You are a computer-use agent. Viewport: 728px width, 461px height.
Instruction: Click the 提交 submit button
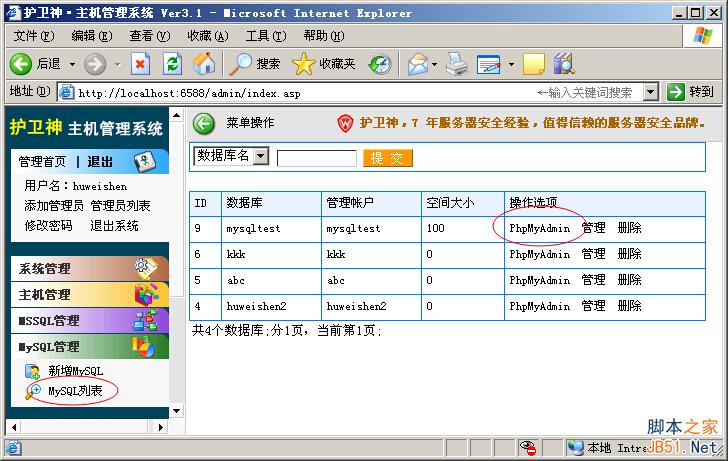(388, 158)
